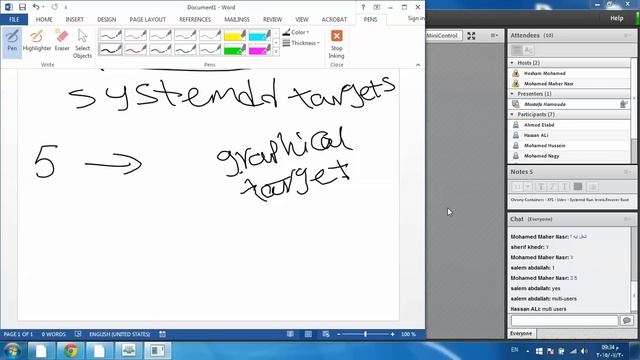
Task: Switch to the HOME tab
Action: [x=44, y=19]
